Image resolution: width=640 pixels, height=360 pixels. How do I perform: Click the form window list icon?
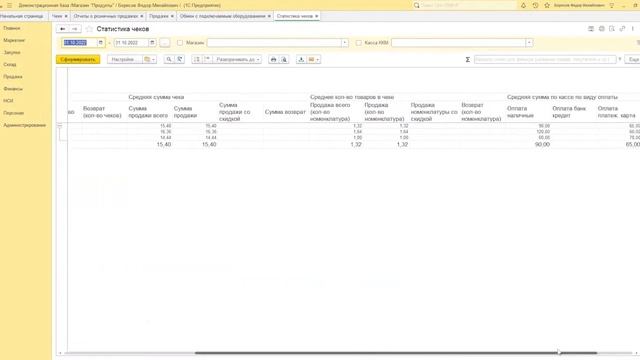pyautogui.click(x=591, y=29)
